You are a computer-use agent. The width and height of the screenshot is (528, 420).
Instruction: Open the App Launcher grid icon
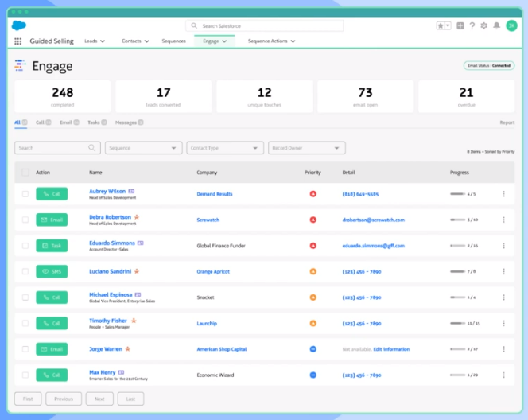point(17,41)
